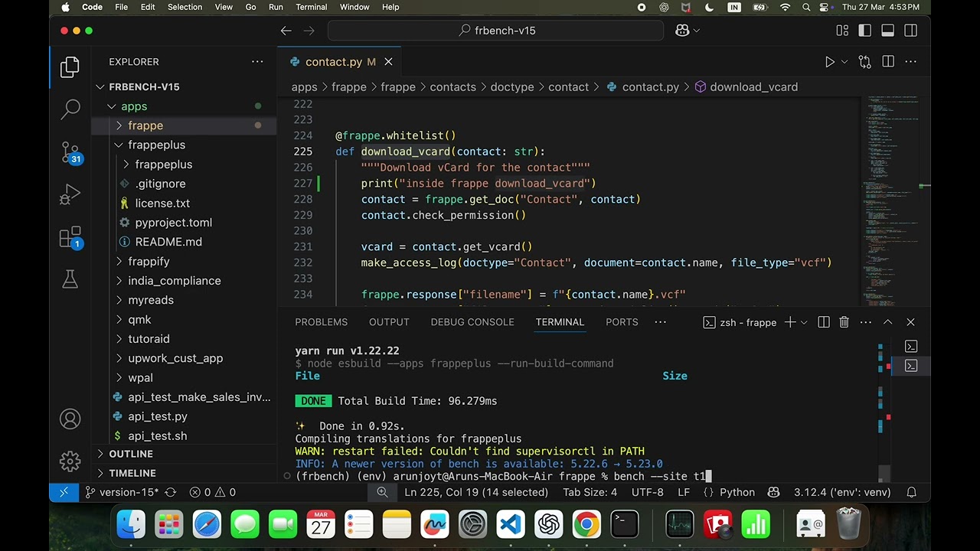Open Run and Debug view
The height and width of the screenshot is (551, 980).
pyautogui.click(x=70, y=194)
